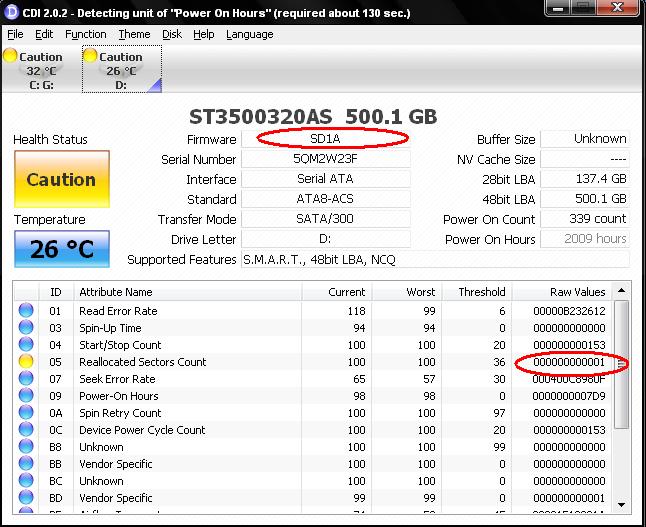Select the C: G: disk tab at 32 °C
The image size is (646, 527).
(x=40, y=70)
